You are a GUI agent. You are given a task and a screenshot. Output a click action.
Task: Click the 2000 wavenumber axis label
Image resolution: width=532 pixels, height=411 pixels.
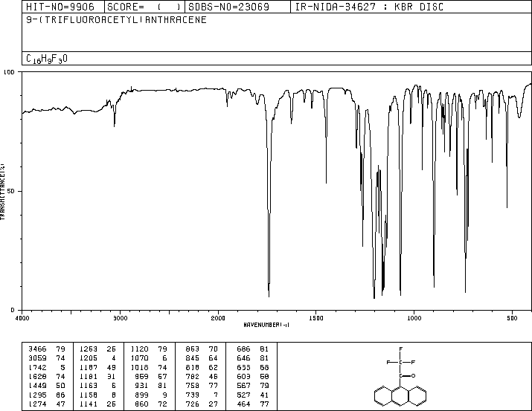coord(218,318)
